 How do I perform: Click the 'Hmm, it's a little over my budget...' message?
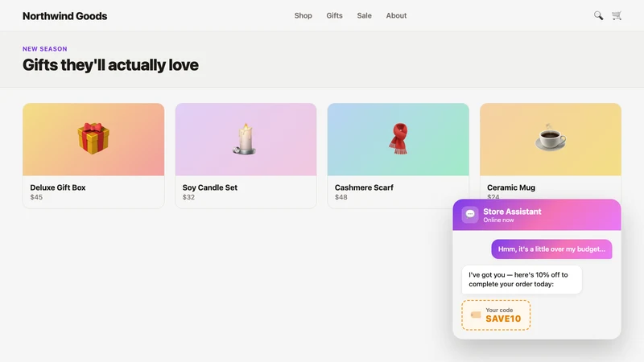pos(551,249)
